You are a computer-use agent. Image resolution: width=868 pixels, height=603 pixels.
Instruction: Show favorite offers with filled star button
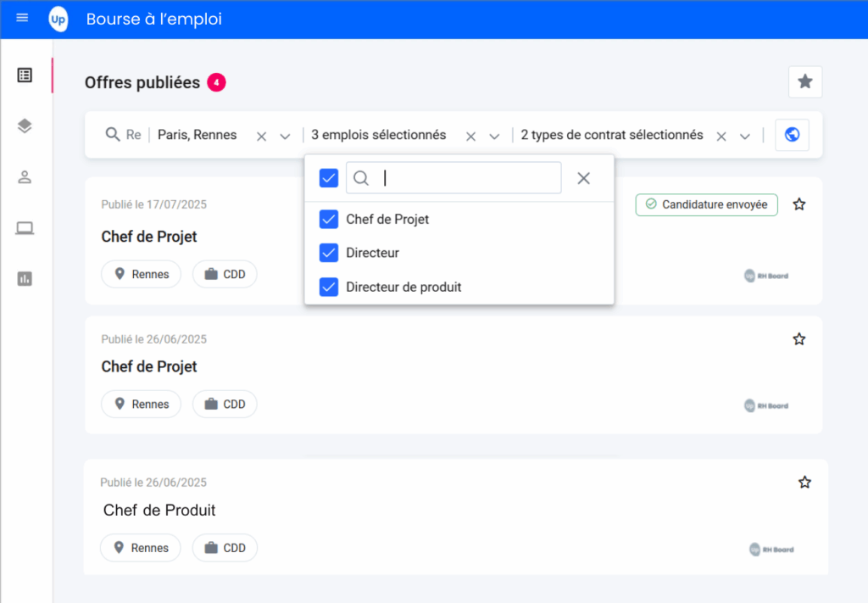805,82
